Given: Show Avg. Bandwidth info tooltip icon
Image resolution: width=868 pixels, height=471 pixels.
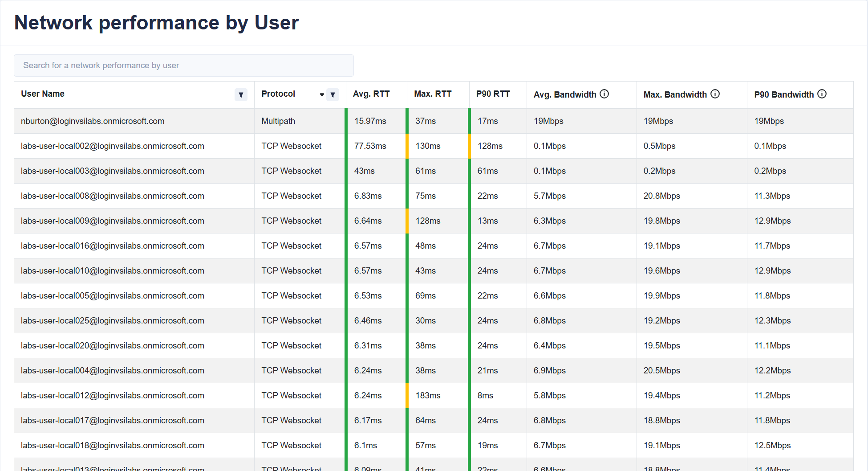Looking at the screenshot, I should [x=604, y=94].
